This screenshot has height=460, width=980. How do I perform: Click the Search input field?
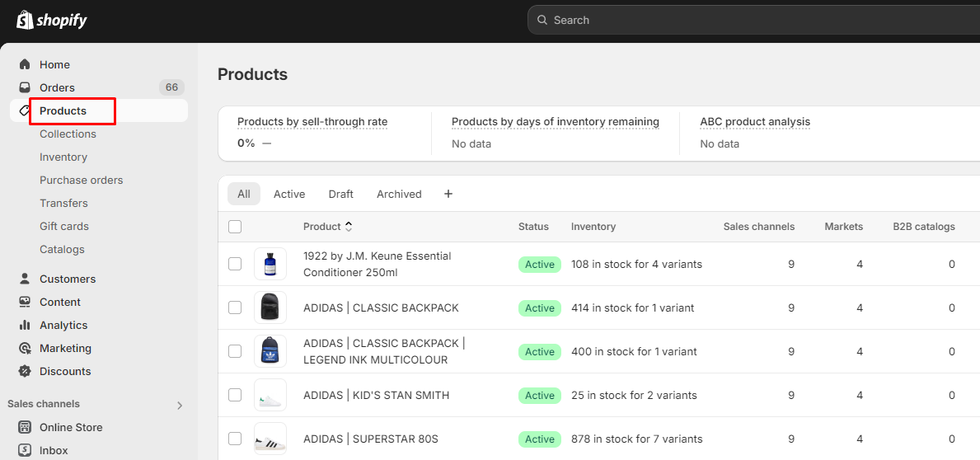(x=753, y=20)
